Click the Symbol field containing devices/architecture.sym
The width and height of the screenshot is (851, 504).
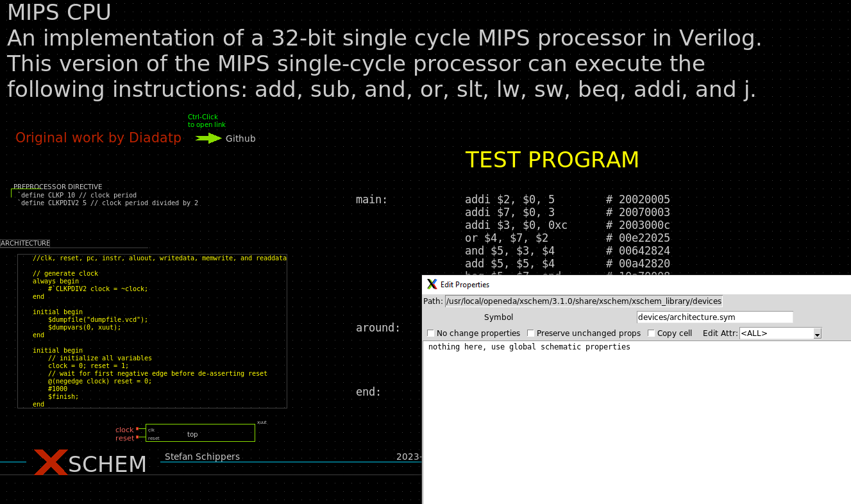[714, 317]
